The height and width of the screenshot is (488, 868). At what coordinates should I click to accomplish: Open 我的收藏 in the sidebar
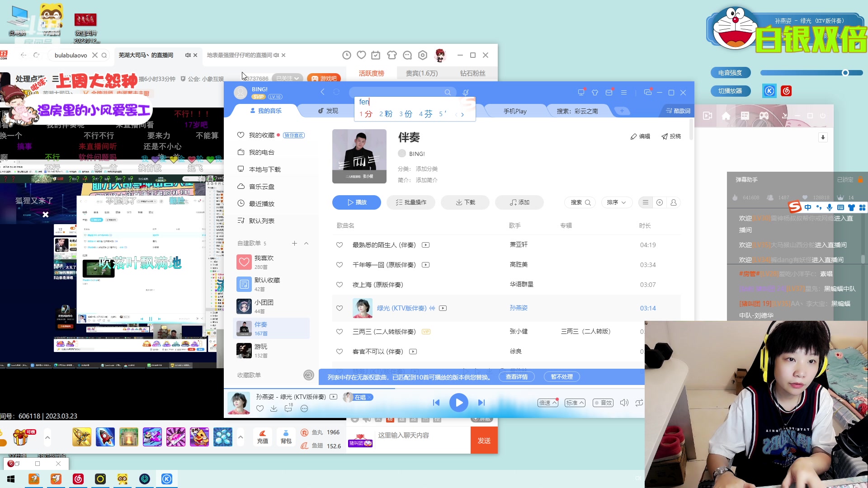pos(262,135)
